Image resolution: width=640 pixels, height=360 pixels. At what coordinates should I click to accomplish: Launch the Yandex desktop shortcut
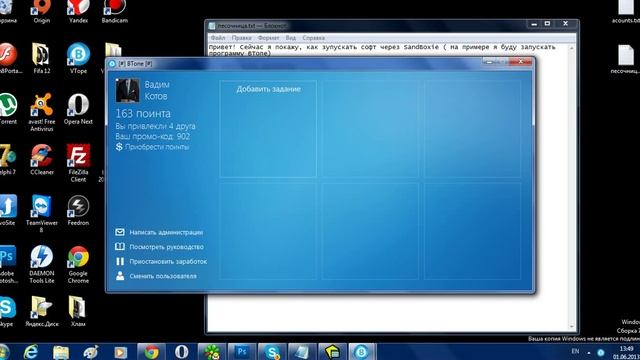pyautogui.click(x=78, y=11)
